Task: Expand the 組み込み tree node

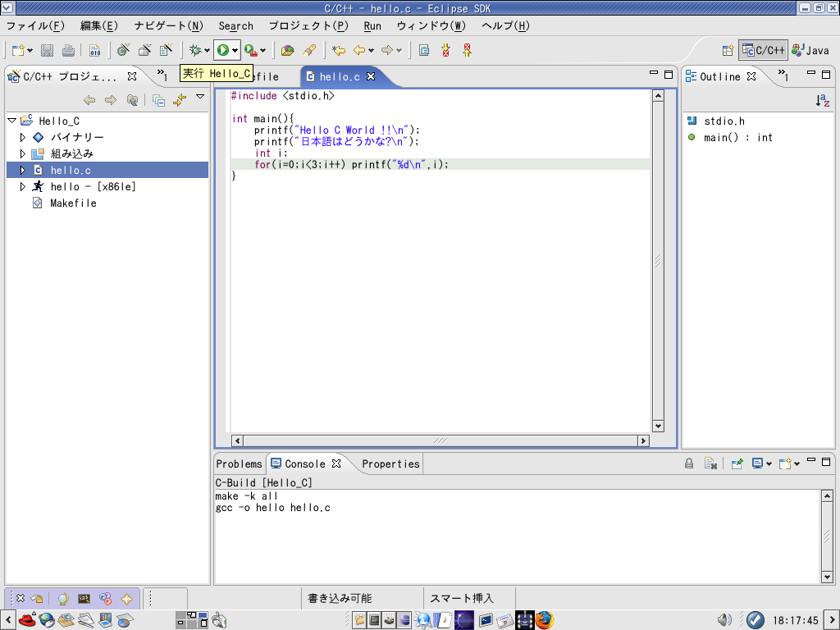Action: (22, 153)
